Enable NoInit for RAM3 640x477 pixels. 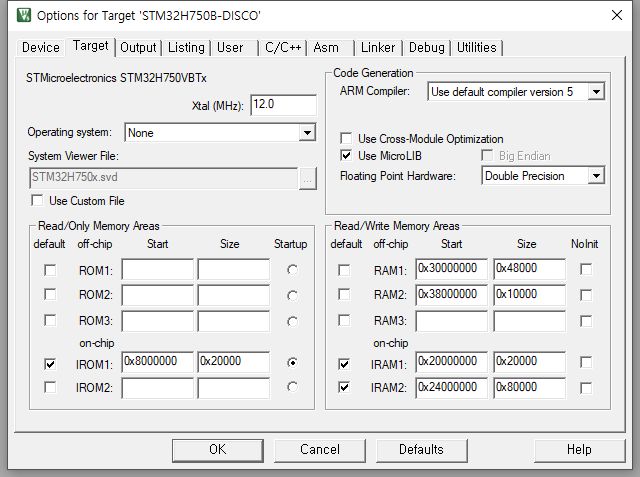pos(586,322)
